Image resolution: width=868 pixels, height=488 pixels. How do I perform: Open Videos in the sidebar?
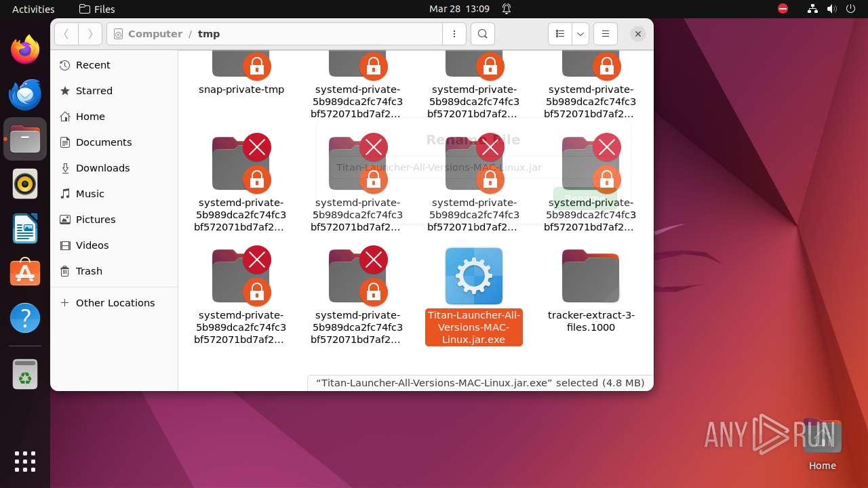[x=114, y=245]
